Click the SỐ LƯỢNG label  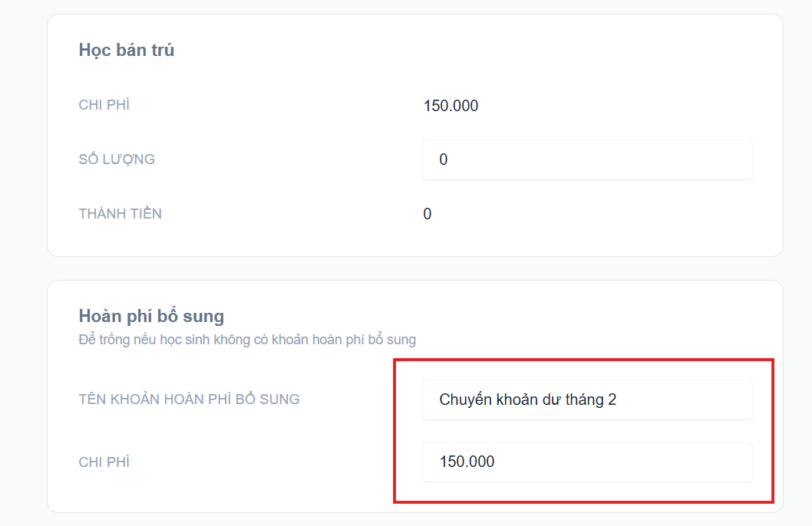(x=117, y=159)
